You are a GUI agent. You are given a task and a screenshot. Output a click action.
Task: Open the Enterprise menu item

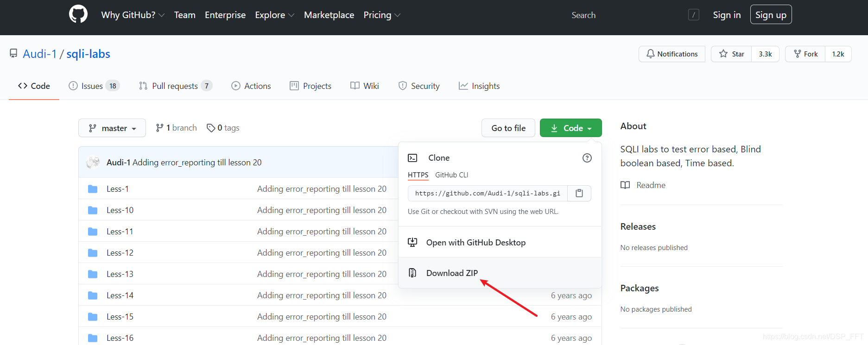[x=225, y=15]
